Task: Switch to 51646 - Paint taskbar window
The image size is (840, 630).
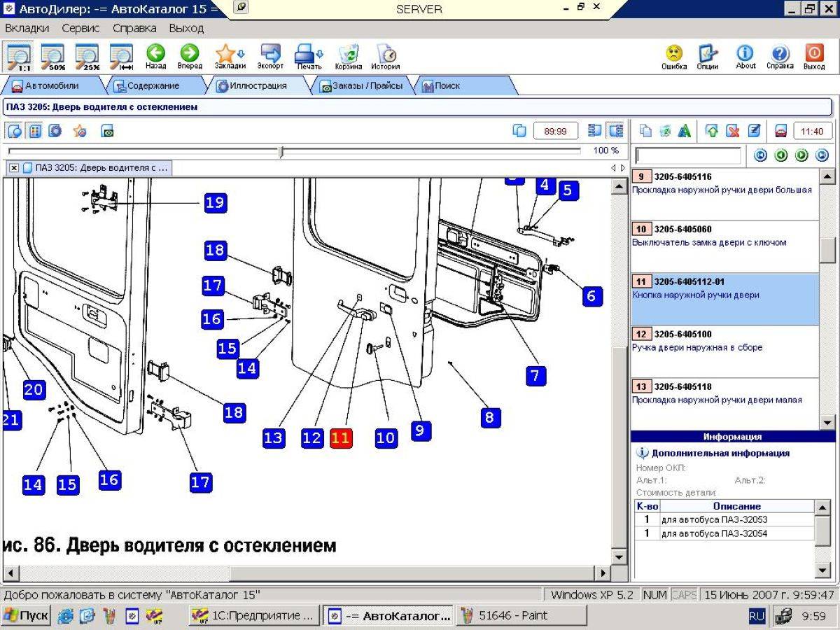Action: point(522,616)
